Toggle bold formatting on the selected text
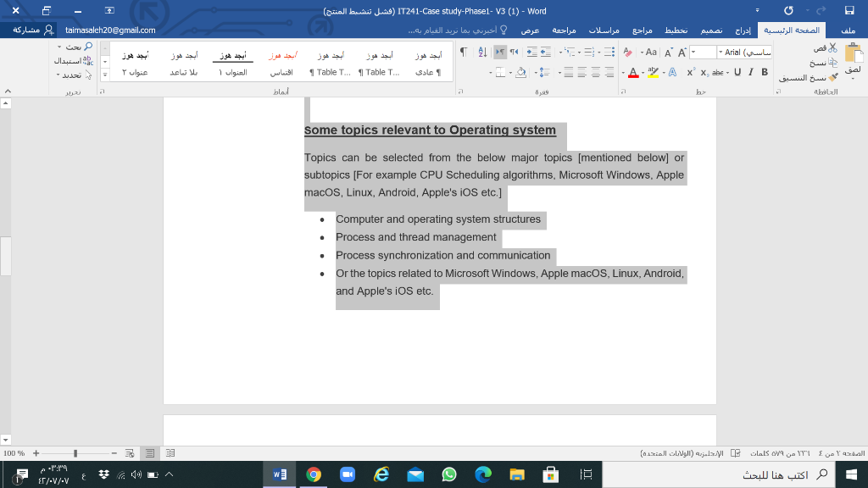 [765, 72]
